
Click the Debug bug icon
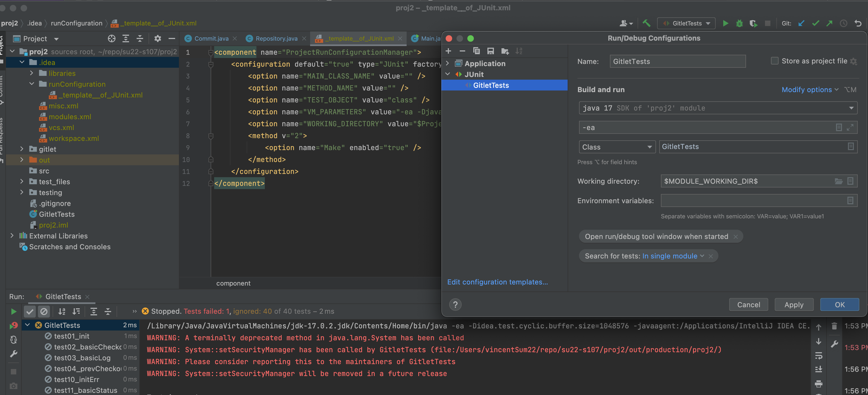pos(739,23)
